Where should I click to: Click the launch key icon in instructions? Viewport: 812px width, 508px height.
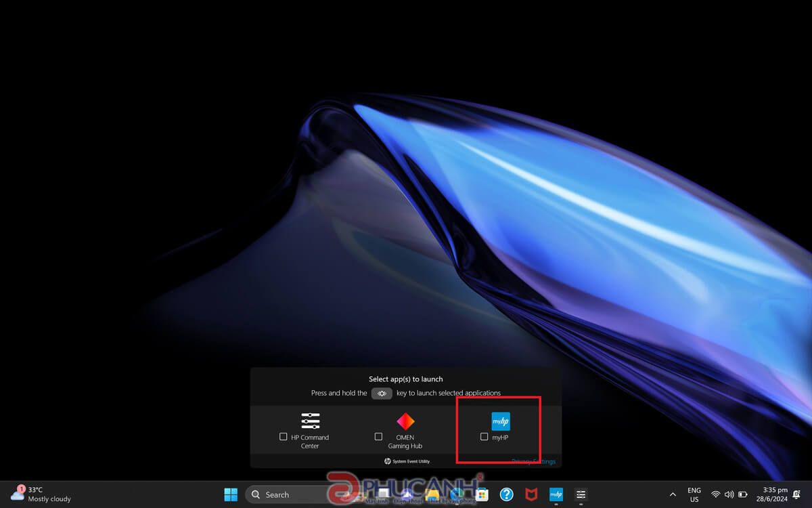click(382, 393)
